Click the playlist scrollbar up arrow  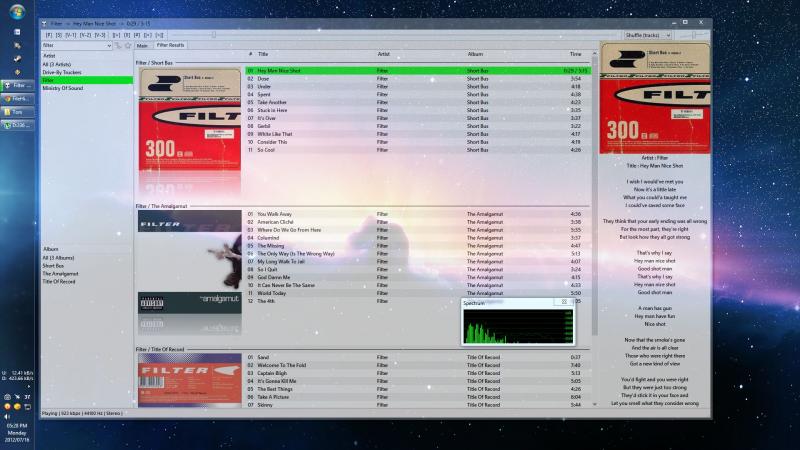coord(594,54)
